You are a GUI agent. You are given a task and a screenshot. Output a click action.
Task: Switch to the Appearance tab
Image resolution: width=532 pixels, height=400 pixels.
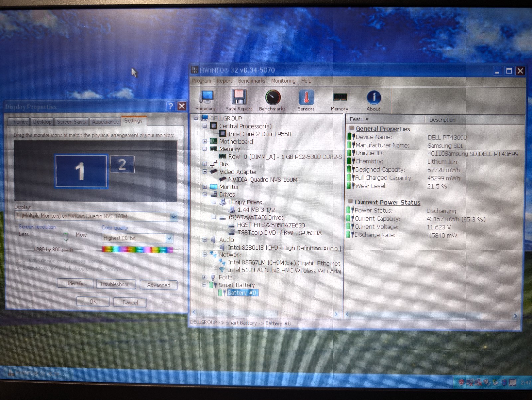(105, 122)
